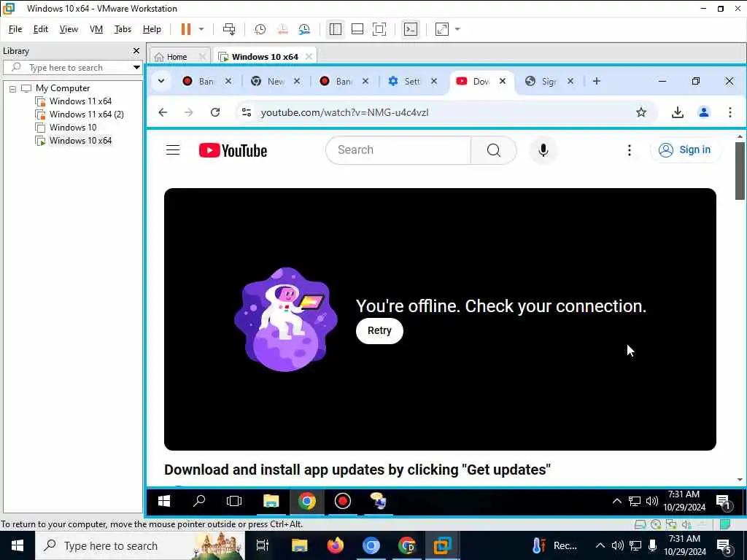The height and width of the screenshot is (560, 747).
Task: Open the VM menu
Action: coord(96,29)
